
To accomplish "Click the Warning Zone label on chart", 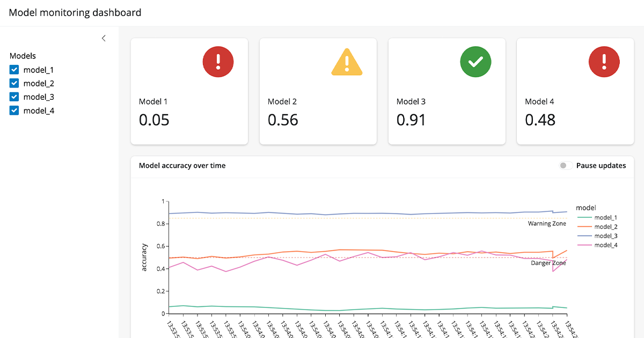I will point(546,223).
